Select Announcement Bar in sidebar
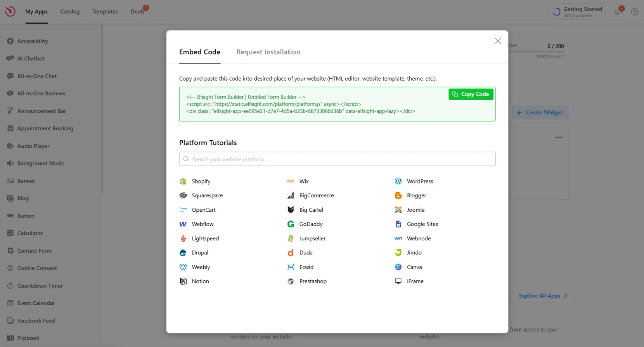 (42, 111)
